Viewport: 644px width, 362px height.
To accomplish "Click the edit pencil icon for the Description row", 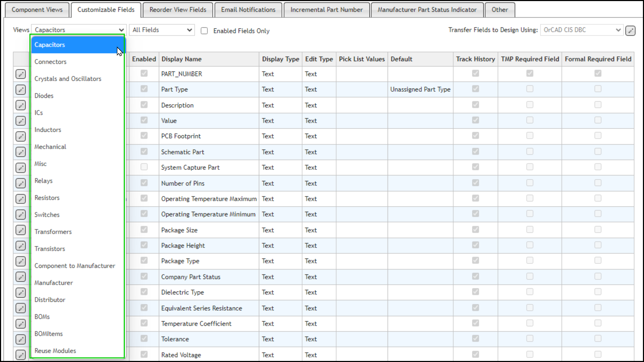I will tap(21, 105).
